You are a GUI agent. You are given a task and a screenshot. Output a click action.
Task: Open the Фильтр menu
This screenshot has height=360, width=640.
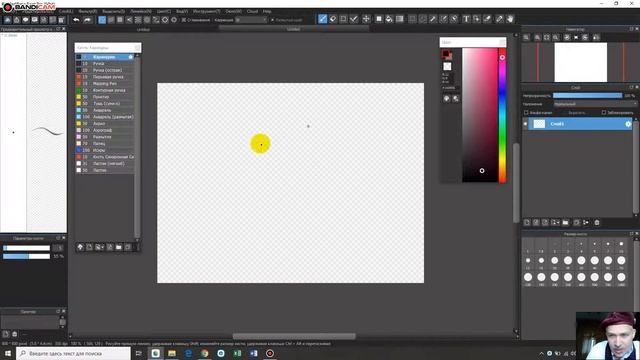click(87, 11)
